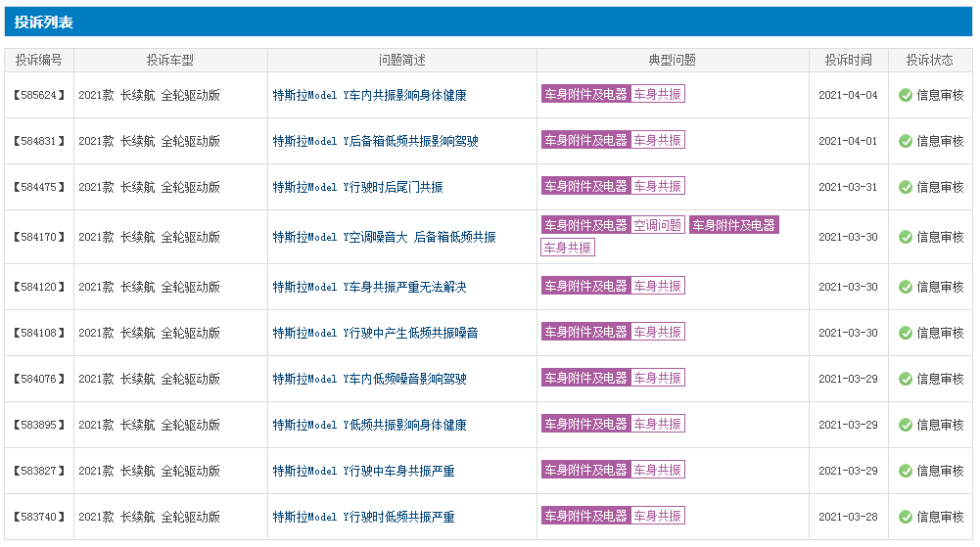This screenshot has height=547, width=980.
Task: Select complaint number 【584475】
Action: coord(39,187)
